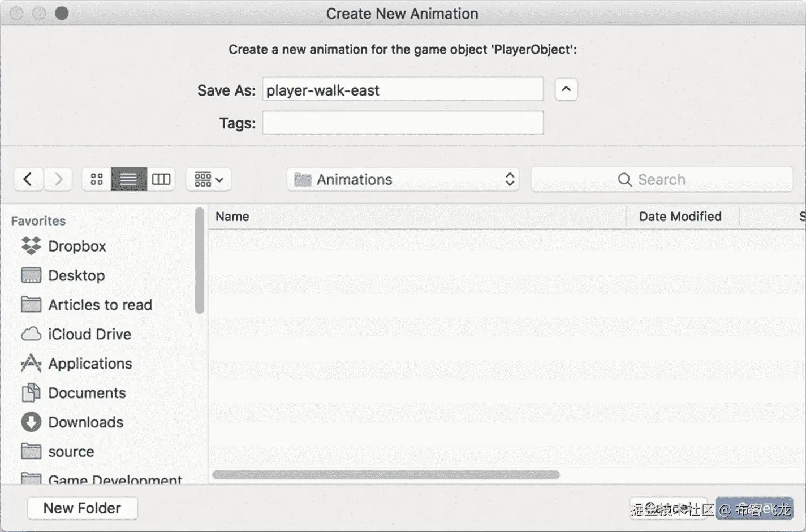Click the New Folder button
Screen dimensions: 806x532
point(83,508)
